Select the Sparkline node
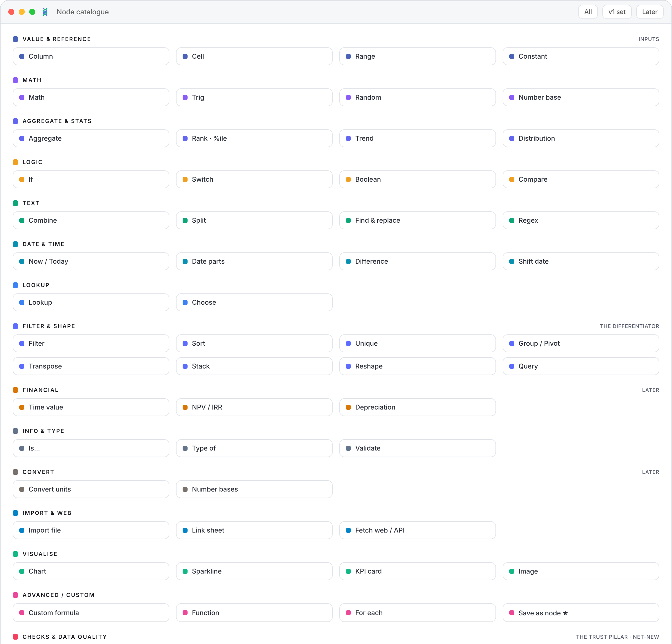Screen dimensions: 672x644 coord(254,571)
